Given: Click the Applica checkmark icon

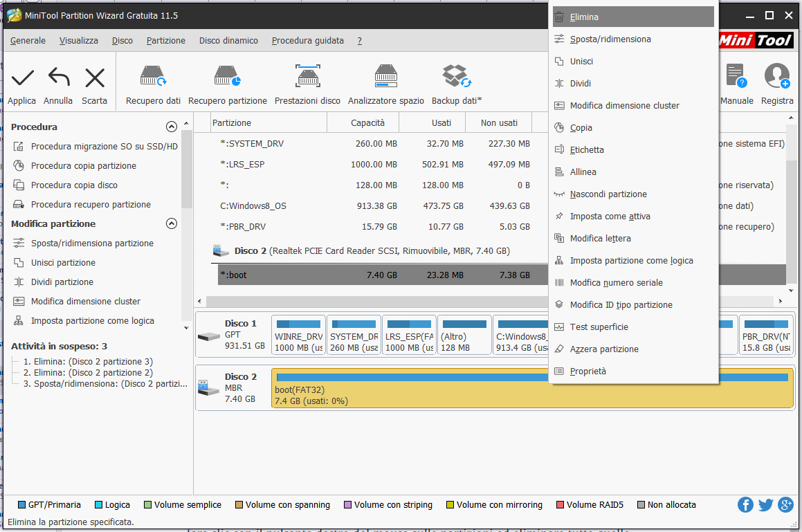Looking at the screenshot, I should [22, 78].
